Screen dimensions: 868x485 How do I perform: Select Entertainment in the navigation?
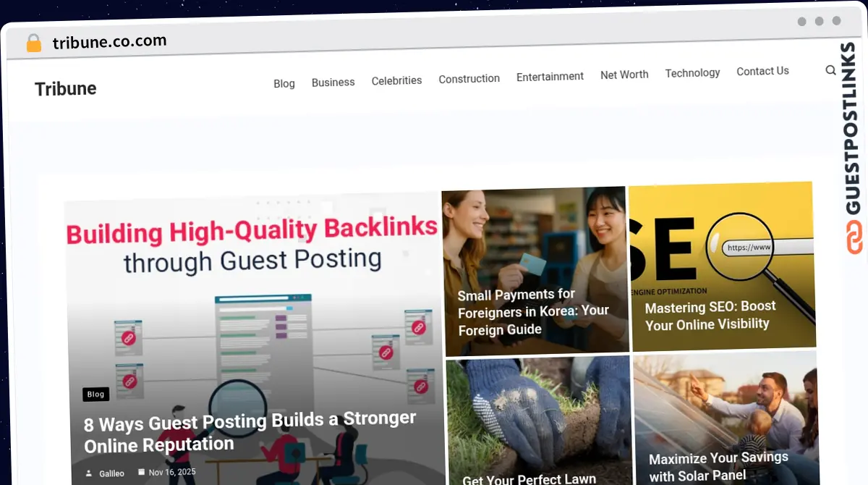click(x=550, y=76)
